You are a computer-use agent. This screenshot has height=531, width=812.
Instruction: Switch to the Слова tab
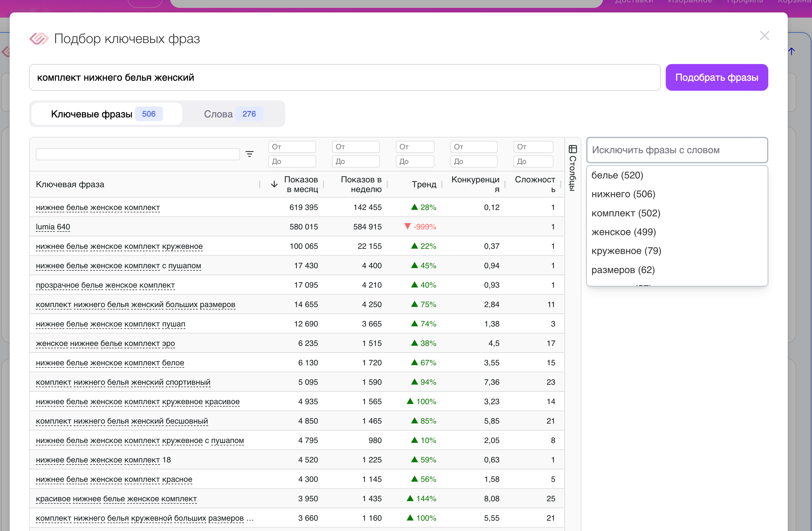233,114
